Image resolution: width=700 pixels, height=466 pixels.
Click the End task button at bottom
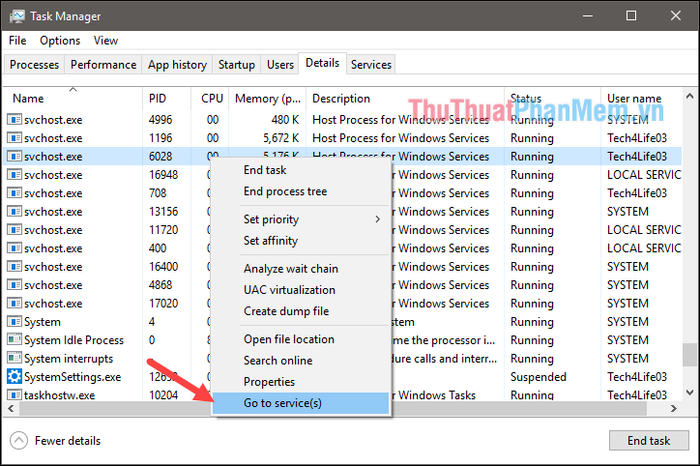tap(649, 441)
